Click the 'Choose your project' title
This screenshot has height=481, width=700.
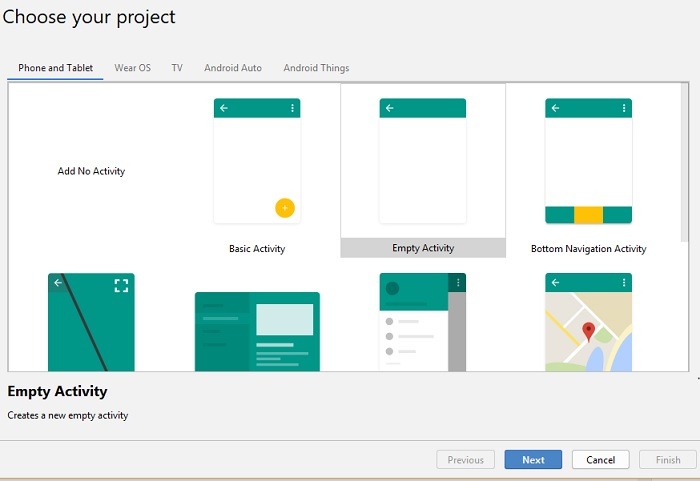click(89, 17)
